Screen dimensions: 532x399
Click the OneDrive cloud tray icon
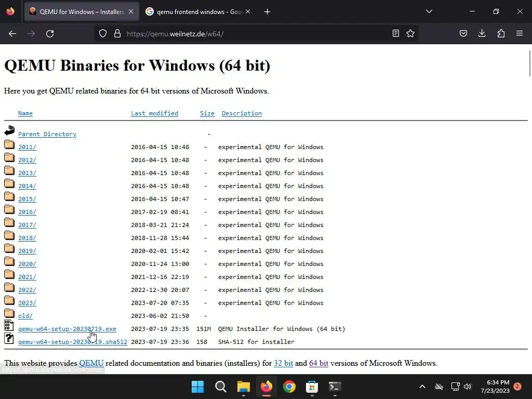439,387
